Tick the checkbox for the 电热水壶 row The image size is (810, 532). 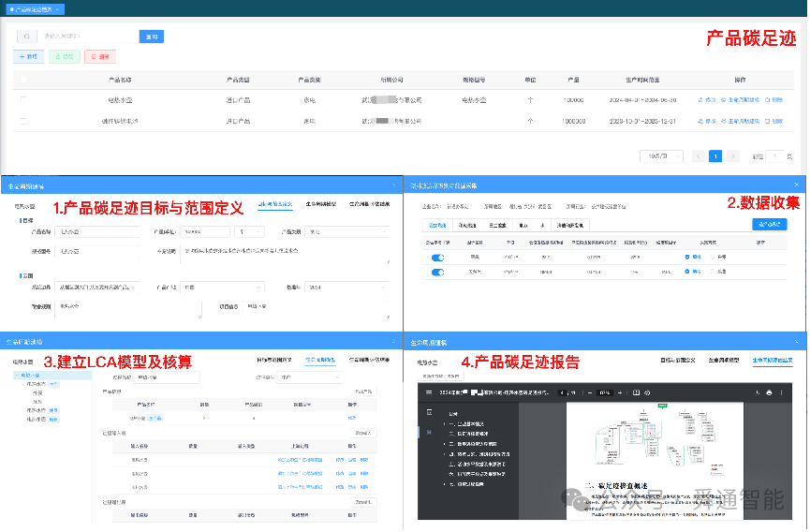coord(23,99)
